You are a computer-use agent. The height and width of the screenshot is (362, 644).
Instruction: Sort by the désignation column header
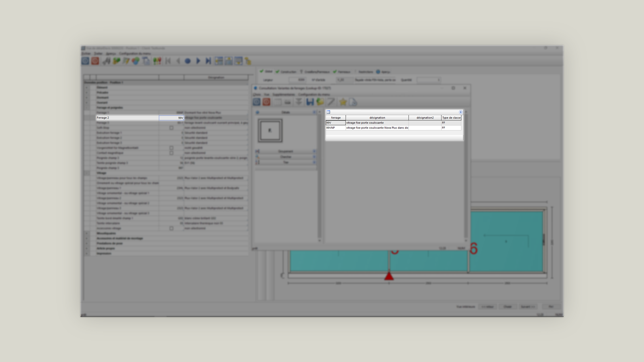(x=377, y=118)
